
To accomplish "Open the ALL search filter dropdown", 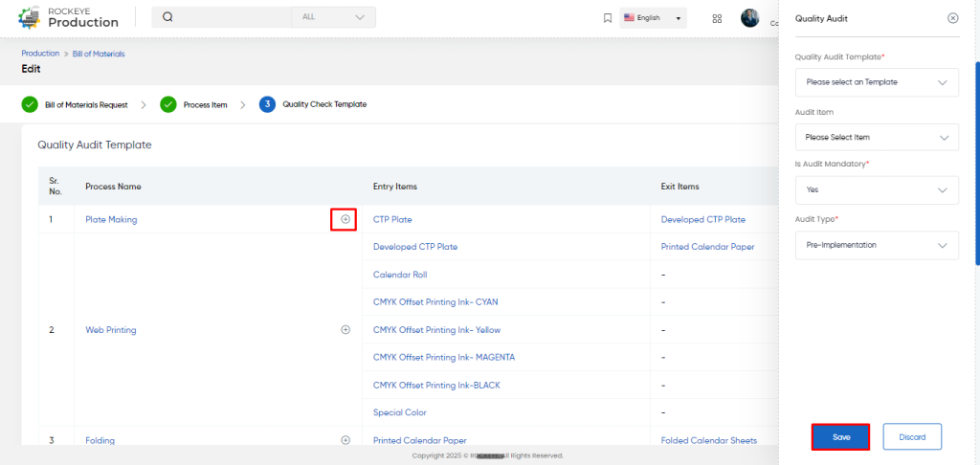I will [334, 17].
